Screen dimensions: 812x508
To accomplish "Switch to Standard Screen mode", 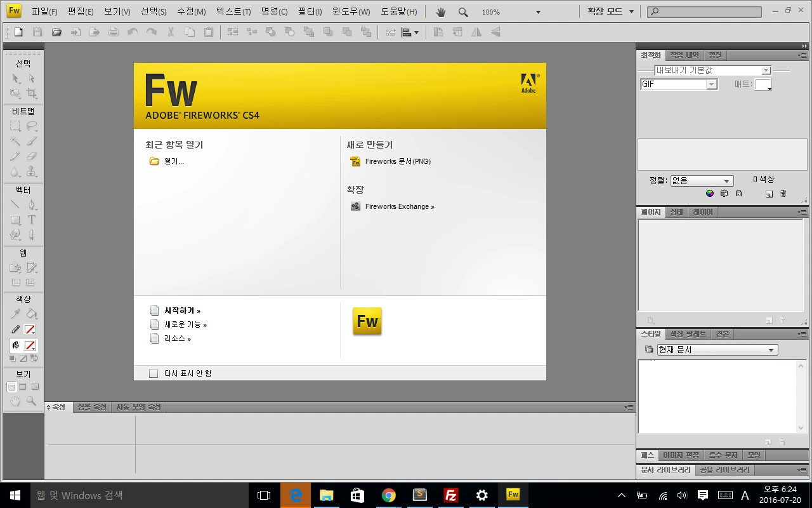I will (11, 387).
